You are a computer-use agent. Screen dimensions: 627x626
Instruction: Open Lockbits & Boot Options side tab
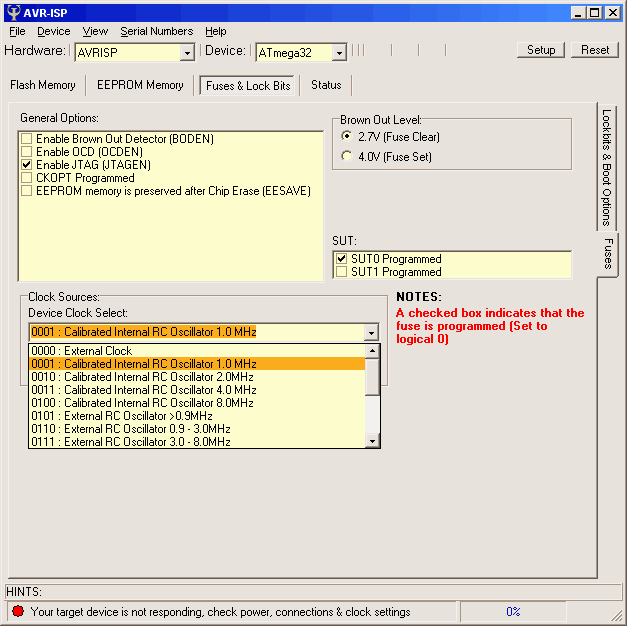point(607,167)
